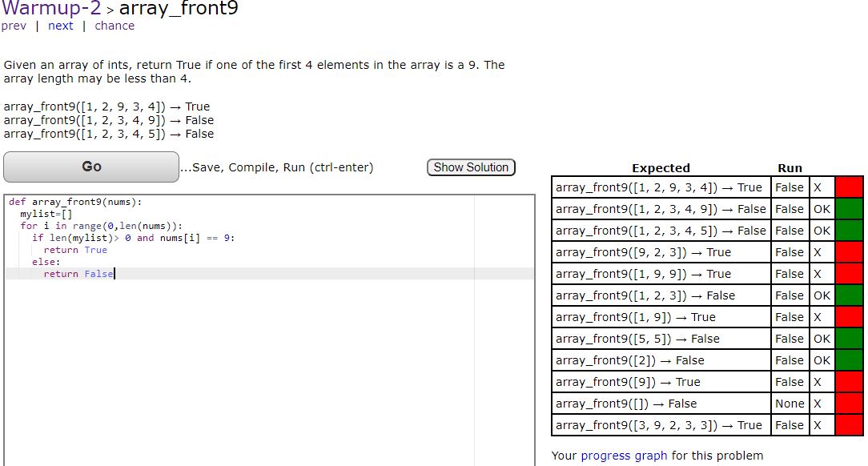Click red status cell for [1, 2, 9, 3, 4]

click(x=849, y=187)
